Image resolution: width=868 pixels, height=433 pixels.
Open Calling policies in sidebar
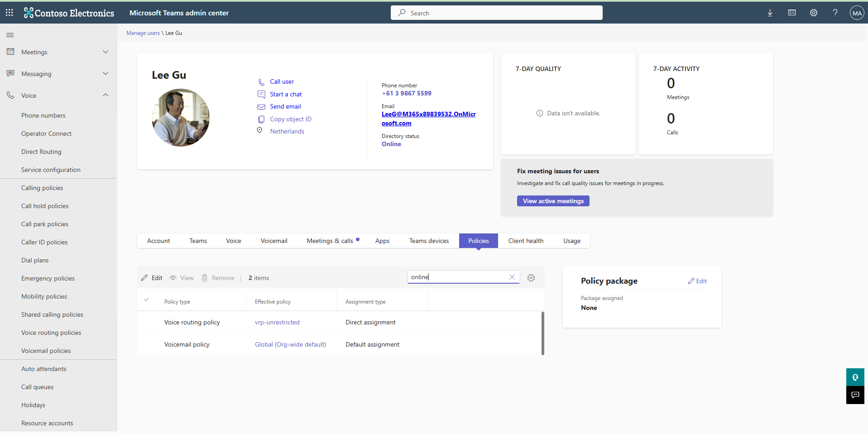tap(42, 188)
